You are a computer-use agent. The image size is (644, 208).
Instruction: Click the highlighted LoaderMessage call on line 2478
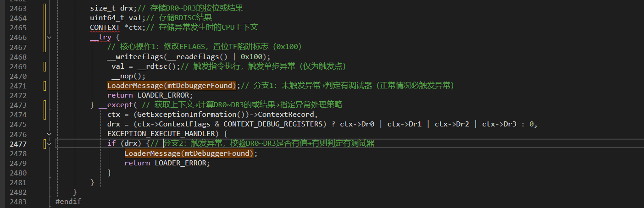(189, 153)
